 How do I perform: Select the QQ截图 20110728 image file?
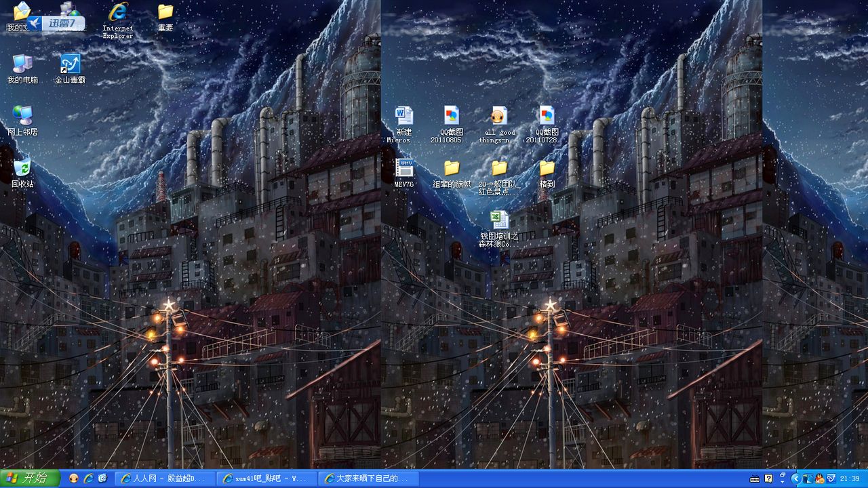tap(547, 124)
